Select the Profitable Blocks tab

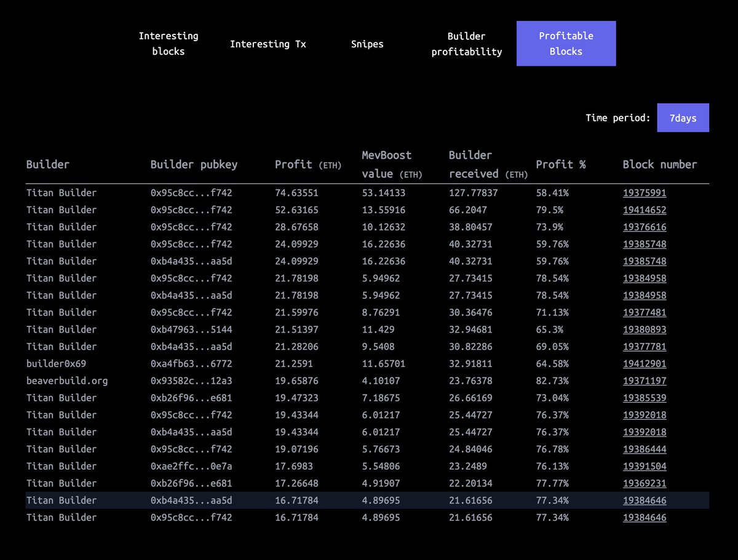[x=566, y=44]
